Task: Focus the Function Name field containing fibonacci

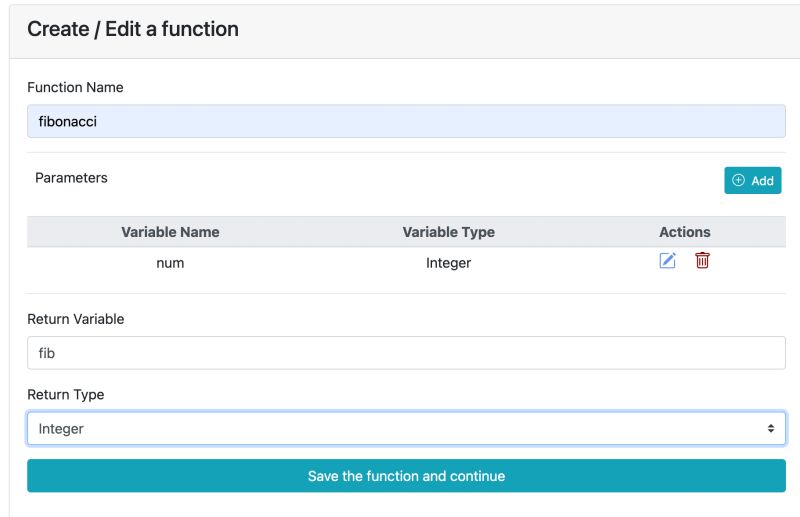Action: (406, 122)
